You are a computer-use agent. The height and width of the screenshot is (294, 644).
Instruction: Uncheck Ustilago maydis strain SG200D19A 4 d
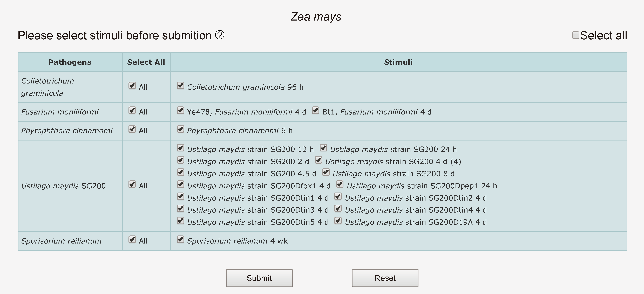(338, 221)
